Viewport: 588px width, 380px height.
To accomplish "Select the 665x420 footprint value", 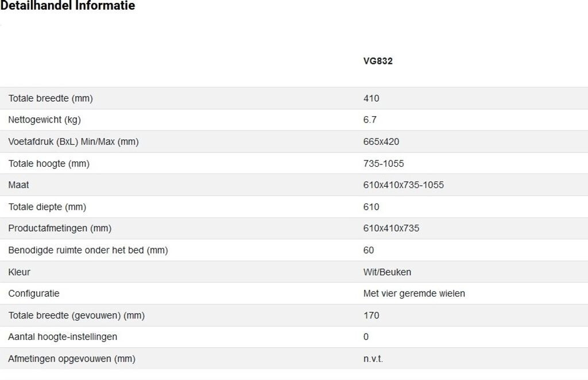I will [381, 141].
